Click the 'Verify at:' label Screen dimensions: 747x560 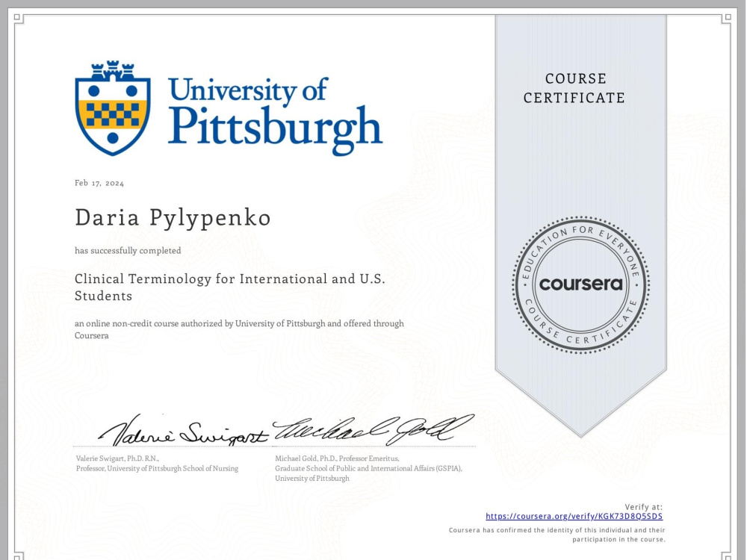click(644, 507)
